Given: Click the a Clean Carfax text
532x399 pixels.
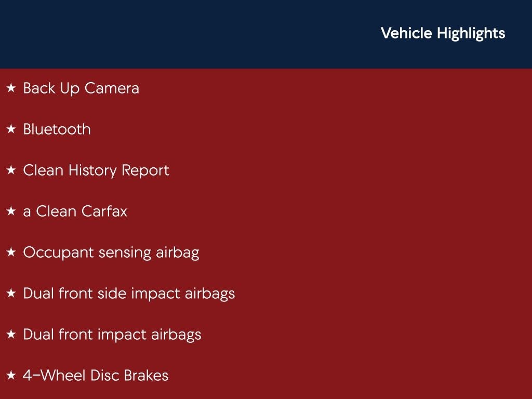Looking at the screenshot, I should point(75,211).
